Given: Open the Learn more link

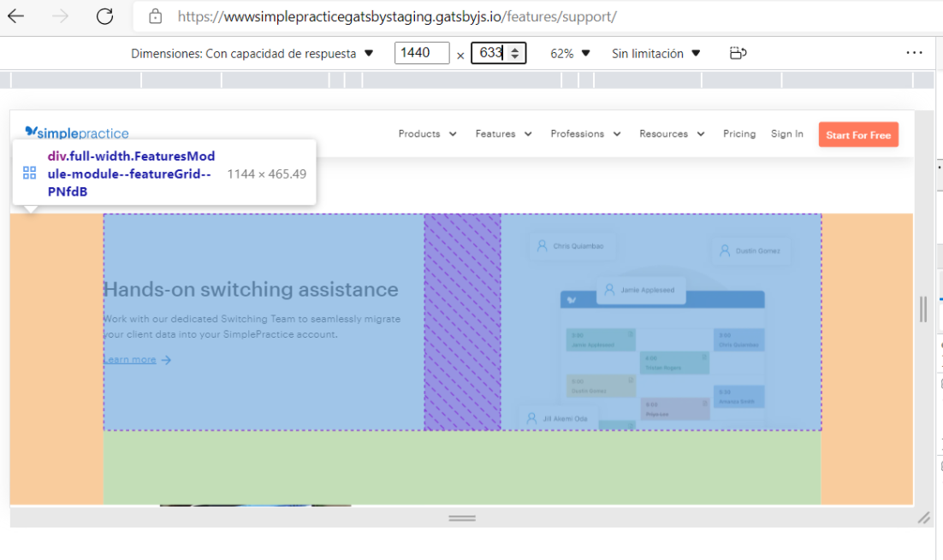Looking at the screenshot, I should click(129, 359).
